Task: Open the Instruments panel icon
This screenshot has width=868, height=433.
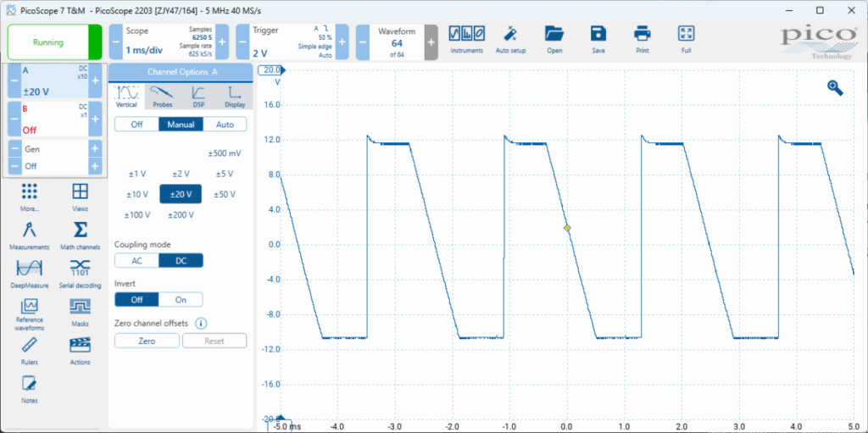Action: (x=466, y=36)
